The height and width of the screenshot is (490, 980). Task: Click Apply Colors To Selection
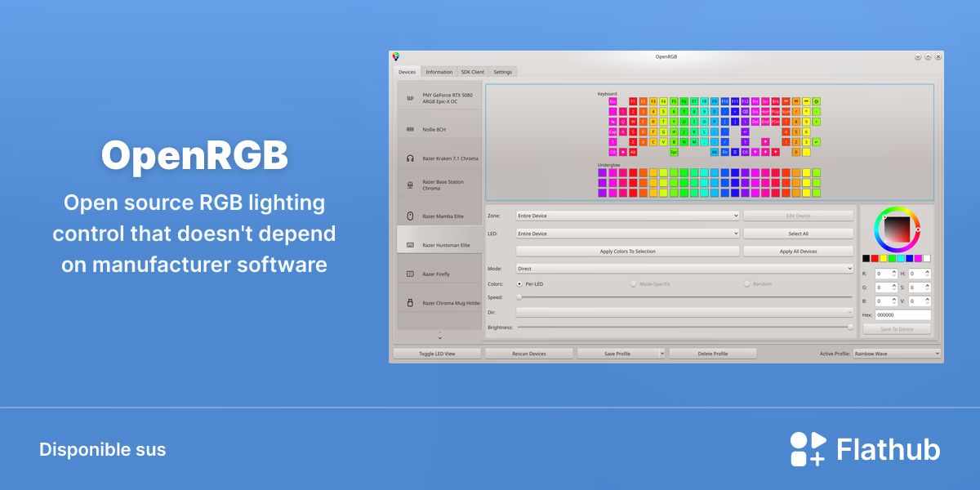pyautogui.click(x=628, y=252)
